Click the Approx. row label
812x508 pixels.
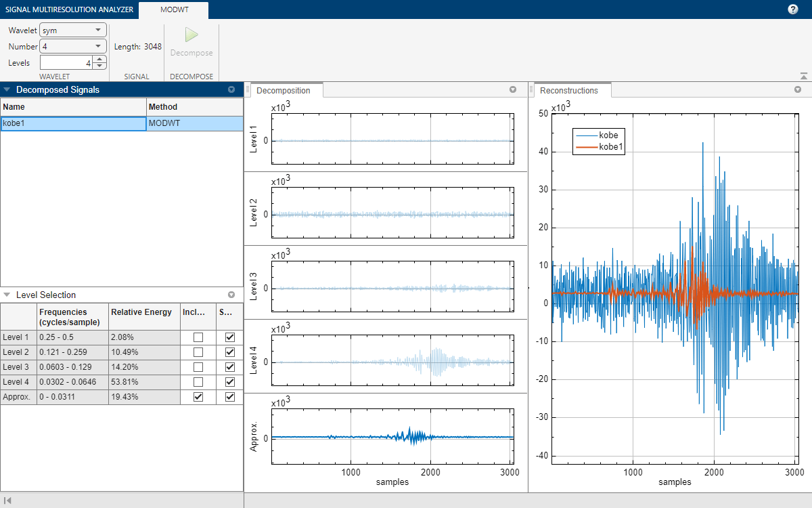click(x=18, y=397)
